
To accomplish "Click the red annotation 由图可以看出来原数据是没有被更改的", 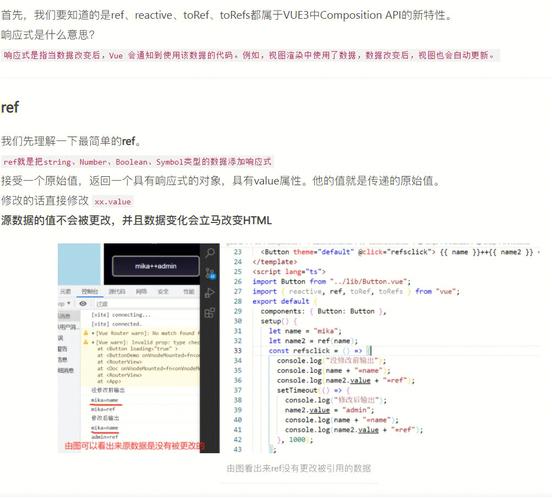I will point(134,446).
